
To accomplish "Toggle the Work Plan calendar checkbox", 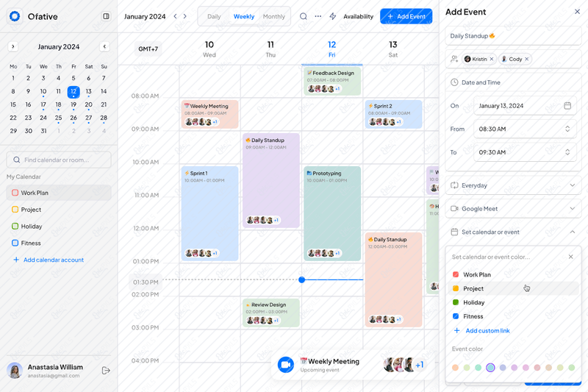I will click(x=15, y=193).
